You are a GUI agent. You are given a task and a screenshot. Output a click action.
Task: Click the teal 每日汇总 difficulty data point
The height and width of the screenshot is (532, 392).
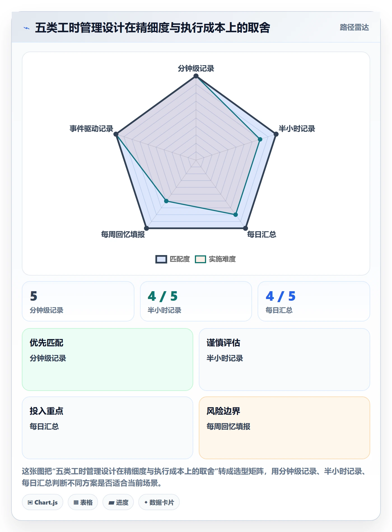235,214
